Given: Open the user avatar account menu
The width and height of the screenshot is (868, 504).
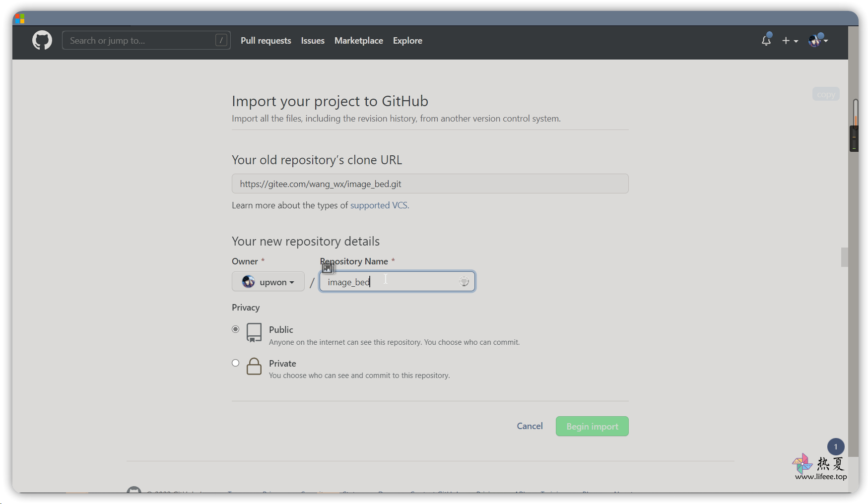Looking at the screenshot, I should 818,41.
